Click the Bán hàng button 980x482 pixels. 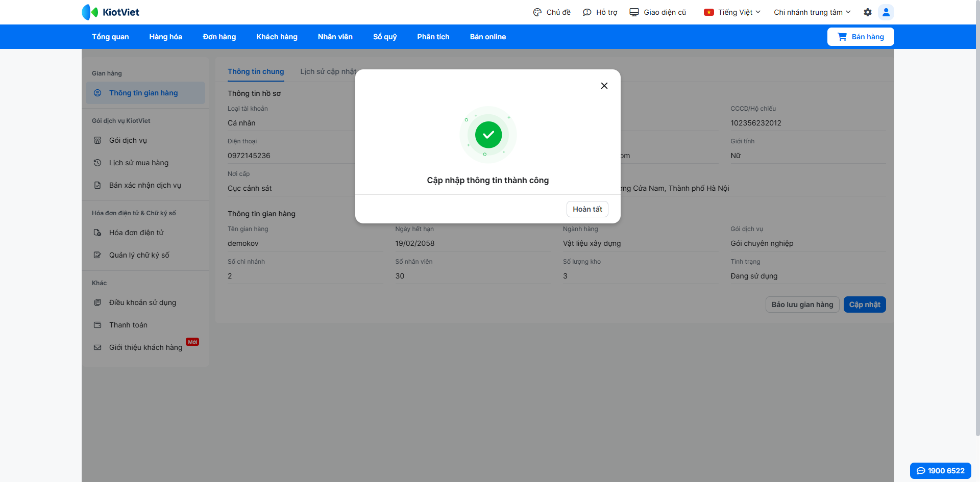(860, 37)
